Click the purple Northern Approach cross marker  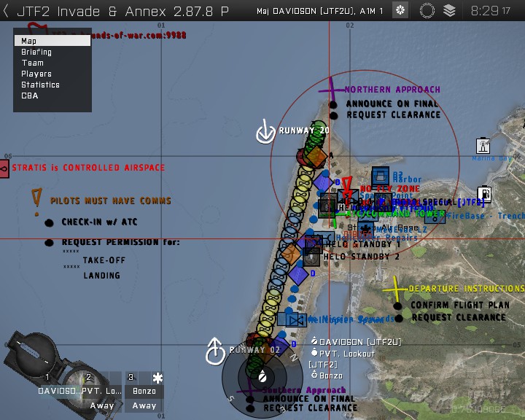tap(331, 89)
